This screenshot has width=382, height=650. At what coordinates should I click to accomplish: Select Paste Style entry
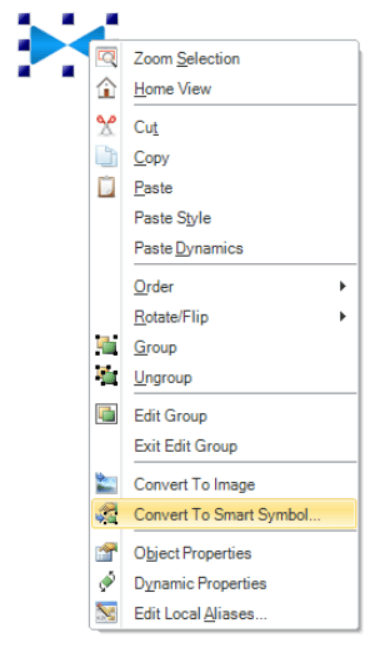(x=224, y=218)
